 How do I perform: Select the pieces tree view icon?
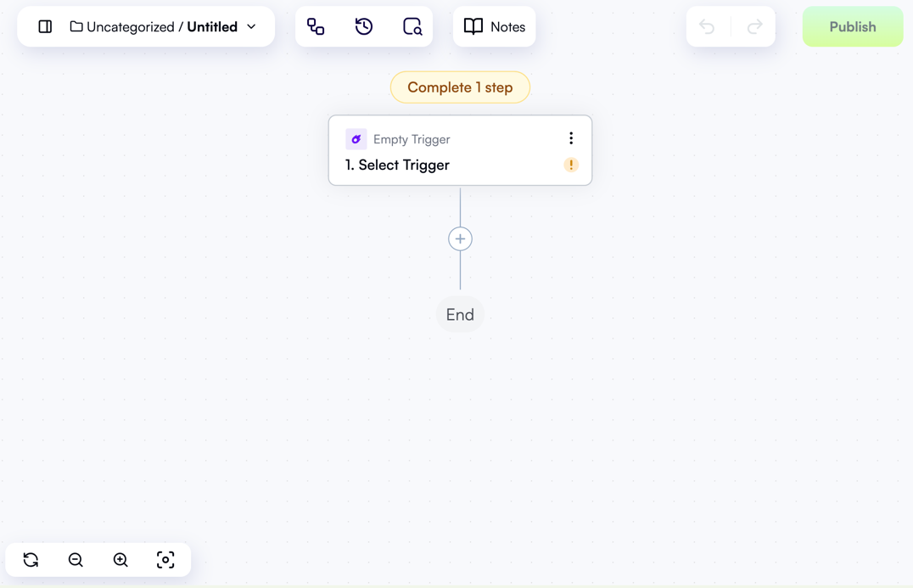[x=316, y=26]
